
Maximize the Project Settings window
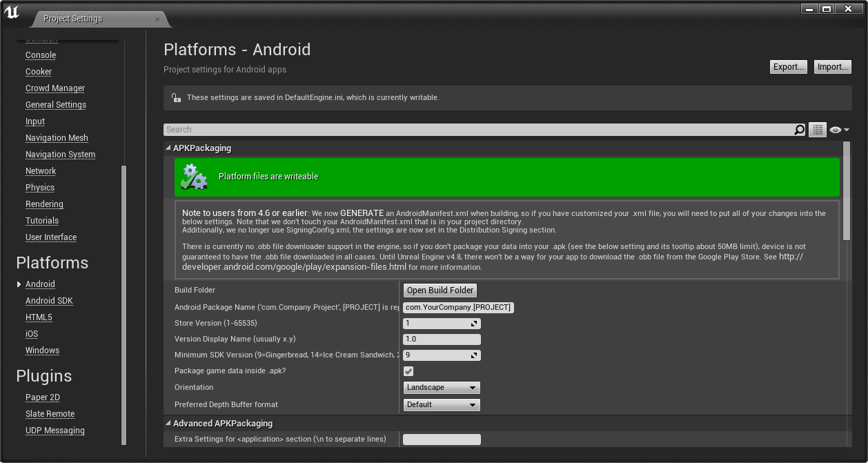click(827, 9)
